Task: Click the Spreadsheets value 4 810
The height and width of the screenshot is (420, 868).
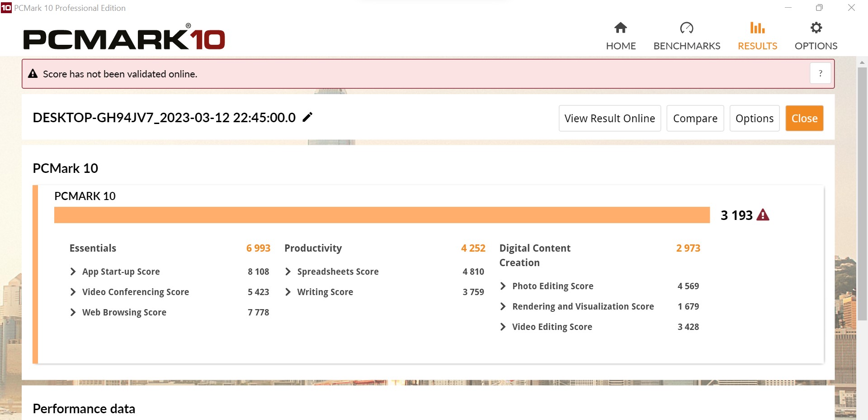Action: [473, 272]
